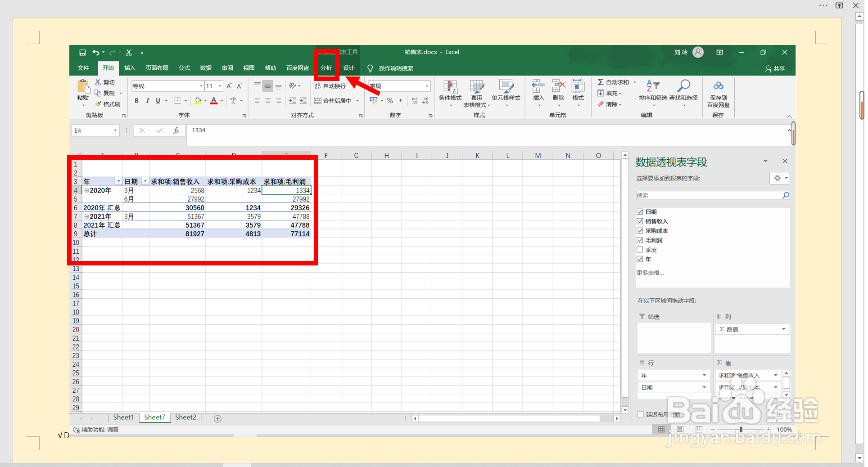Click the Insert cells (插入) icon
The width and height of the screenshot is (868, 467).
538,86
